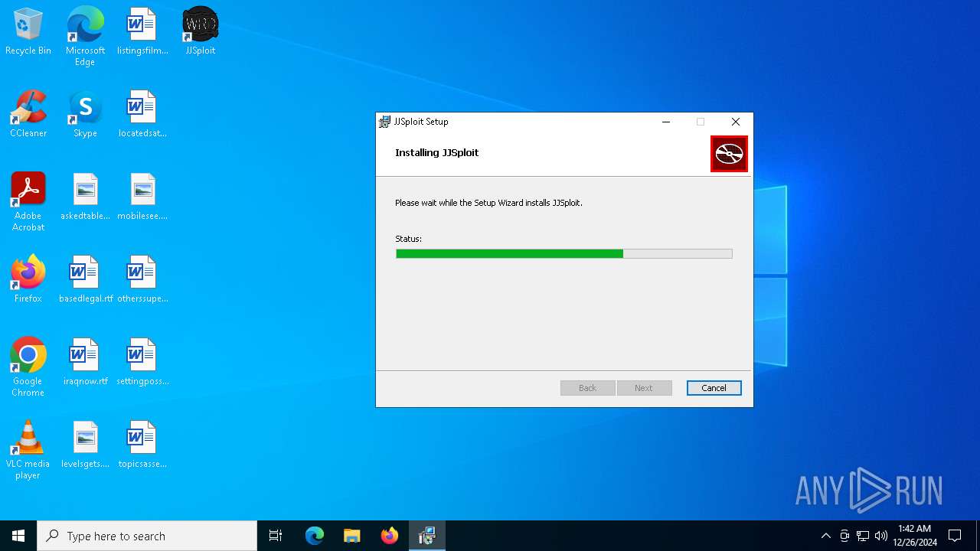Screen dimensions: 980x551
Task: Select the otherssupe document icon
Action: tap(142, 279)
